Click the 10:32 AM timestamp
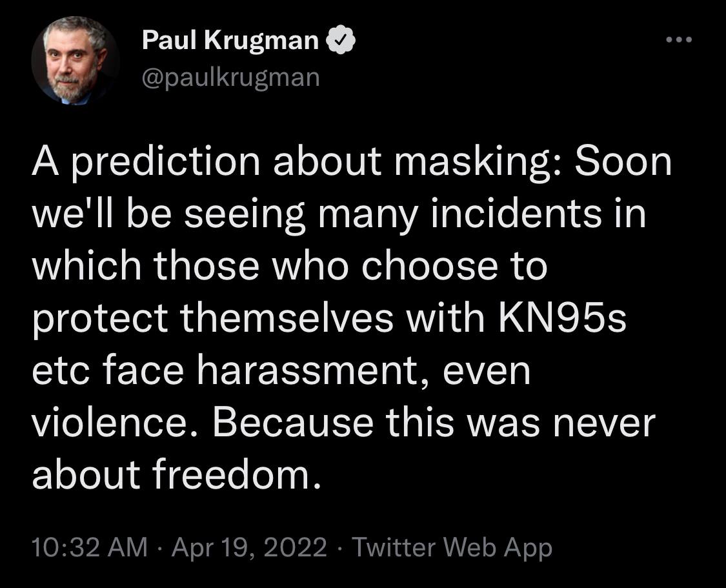Image resolution: width=726 pixels, height=588 pixels. point(90,547)
